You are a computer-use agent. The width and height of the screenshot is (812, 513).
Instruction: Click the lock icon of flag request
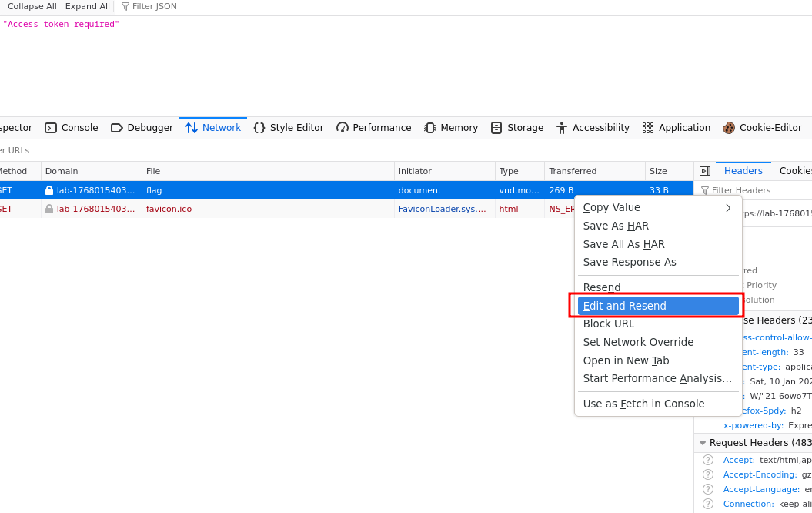click(49, 190)
